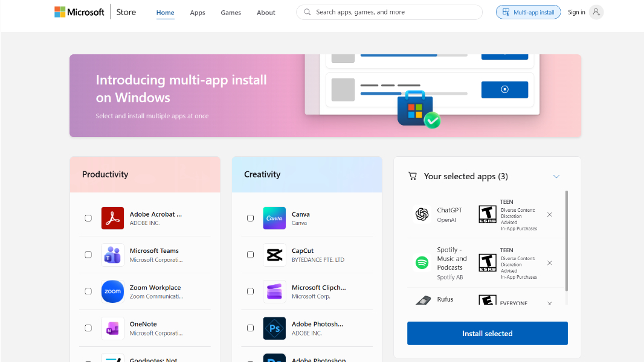The image size is (644, 362).
Task: Open the OneNote app icon
Action: click(x=112, y=328)
